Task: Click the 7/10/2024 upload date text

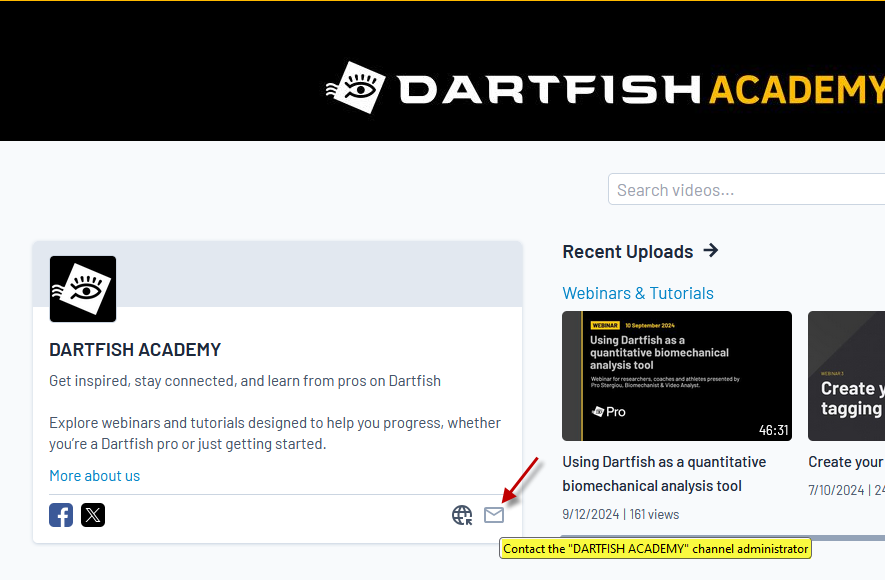Action: [836, 490]
